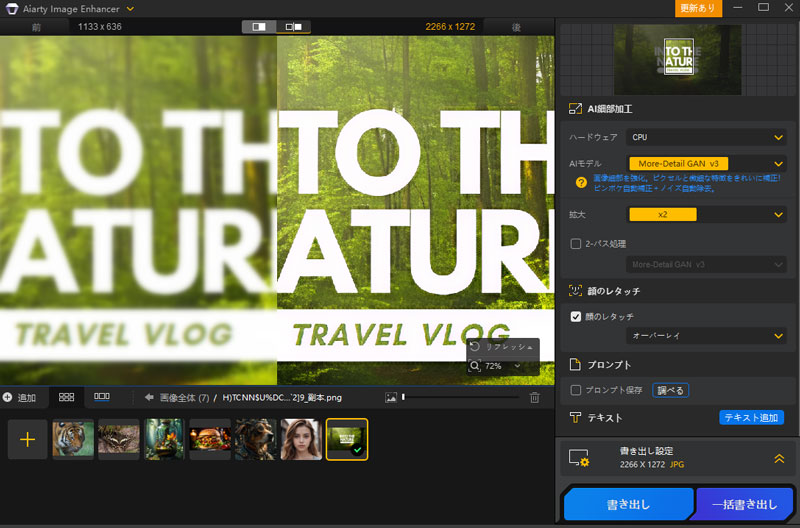Delete the selected image with the trash icon
800x528 pixels.
(x=535, y=398)
